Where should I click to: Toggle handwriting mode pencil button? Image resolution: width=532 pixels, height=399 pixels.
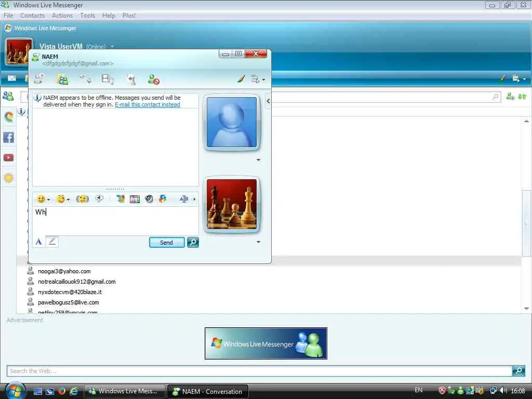pos(52,242)
